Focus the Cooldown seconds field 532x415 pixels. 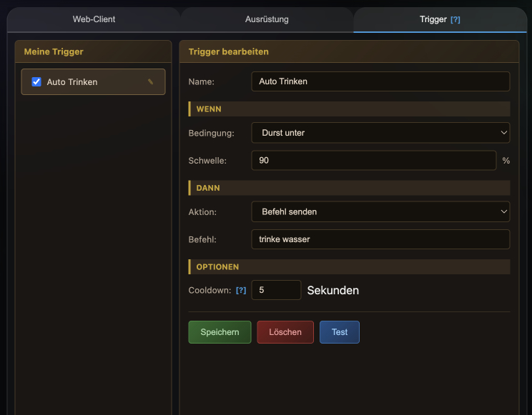click(276, 290)
